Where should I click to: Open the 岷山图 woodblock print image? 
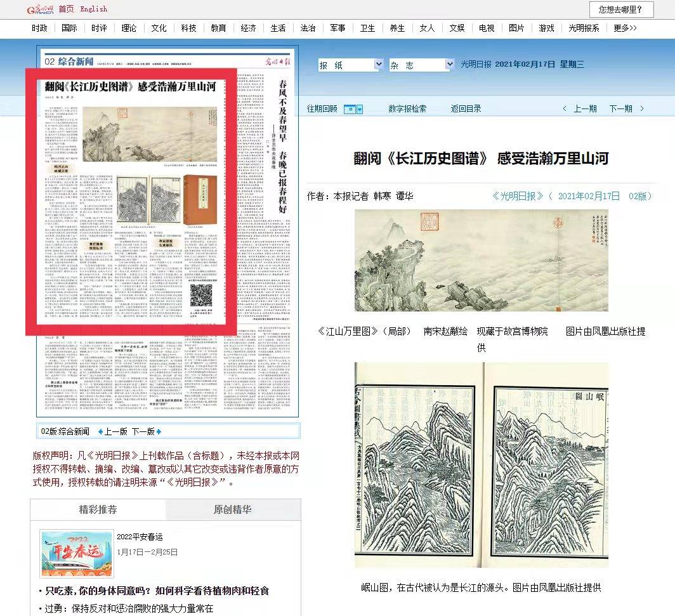[x=482, y=465]
